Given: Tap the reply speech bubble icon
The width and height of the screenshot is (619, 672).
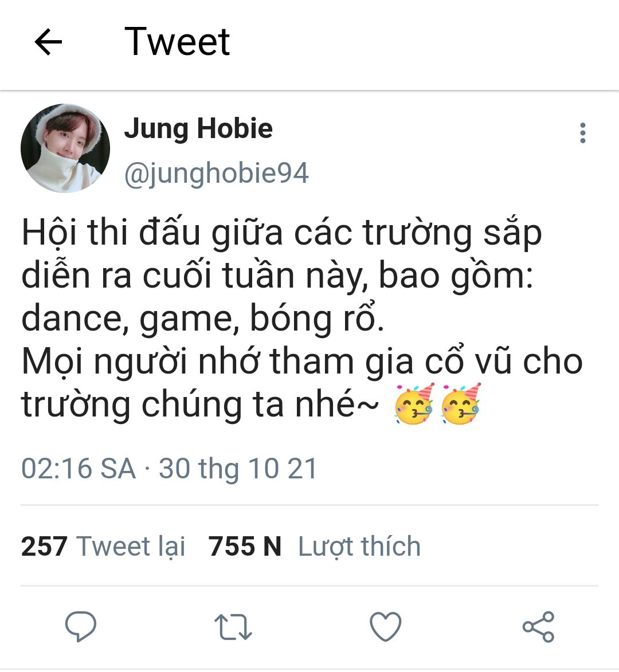Looking at the screenshot, I should (x=81, y=626).
